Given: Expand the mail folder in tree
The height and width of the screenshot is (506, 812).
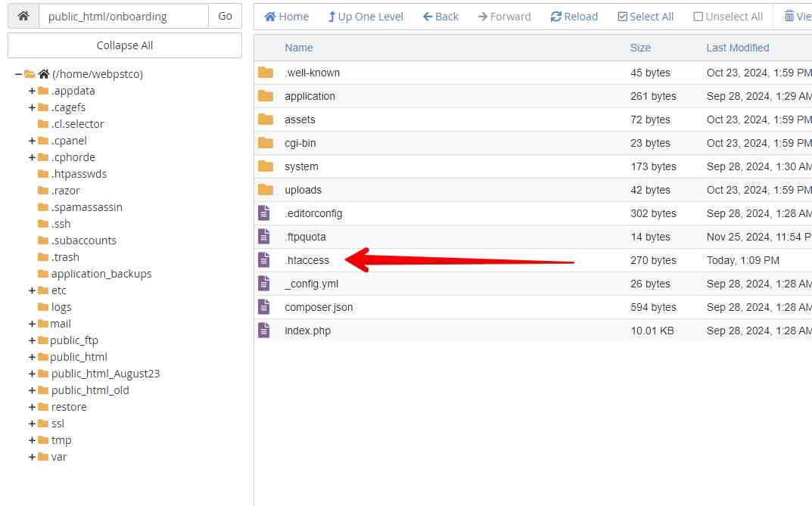Looking at the screenshot, I should coord(32,324).
